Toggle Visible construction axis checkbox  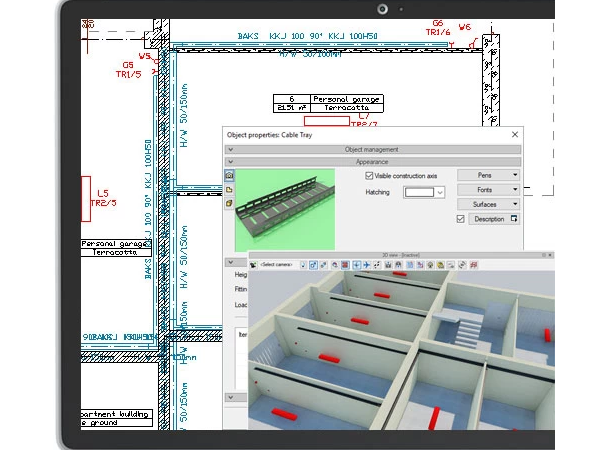point(369,176)
